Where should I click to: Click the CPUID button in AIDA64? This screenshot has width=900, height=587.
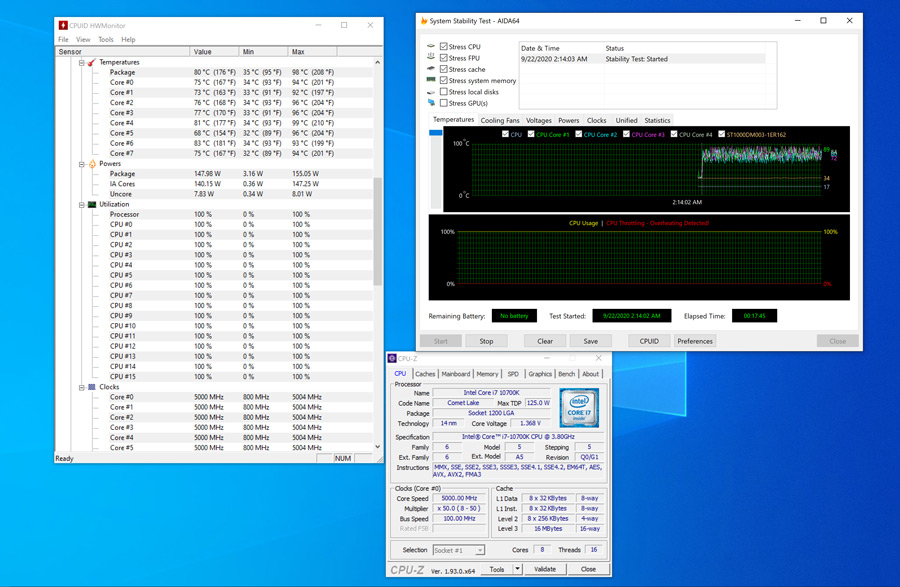click(x=649, y=341)
